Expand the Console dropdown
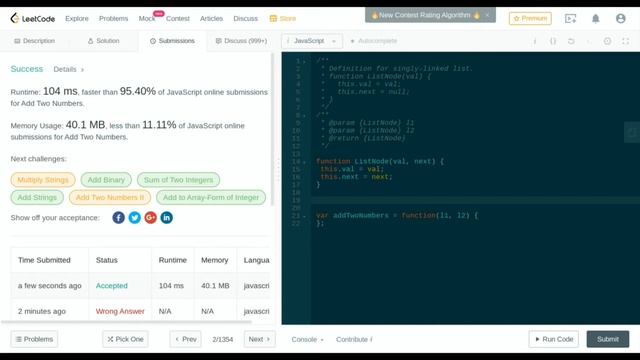This screenshot has height=360, width=640. [x=307, y=339]
